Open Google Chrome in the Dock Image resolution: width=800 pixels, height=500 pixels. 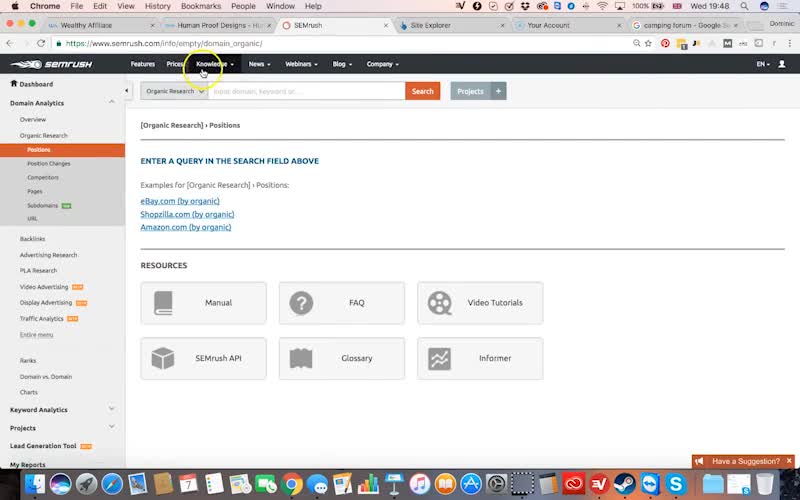291,484
